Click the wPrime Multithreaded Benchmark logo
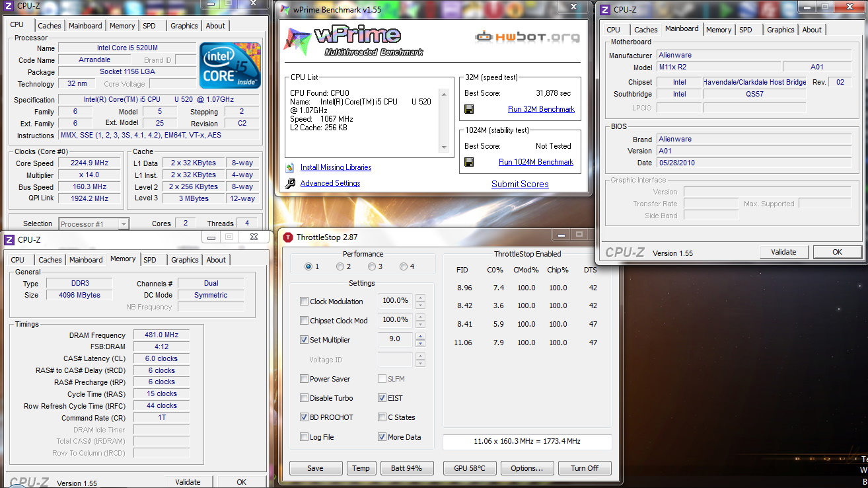The width and height of the screenshot is (868, 488). pos(355,40)
